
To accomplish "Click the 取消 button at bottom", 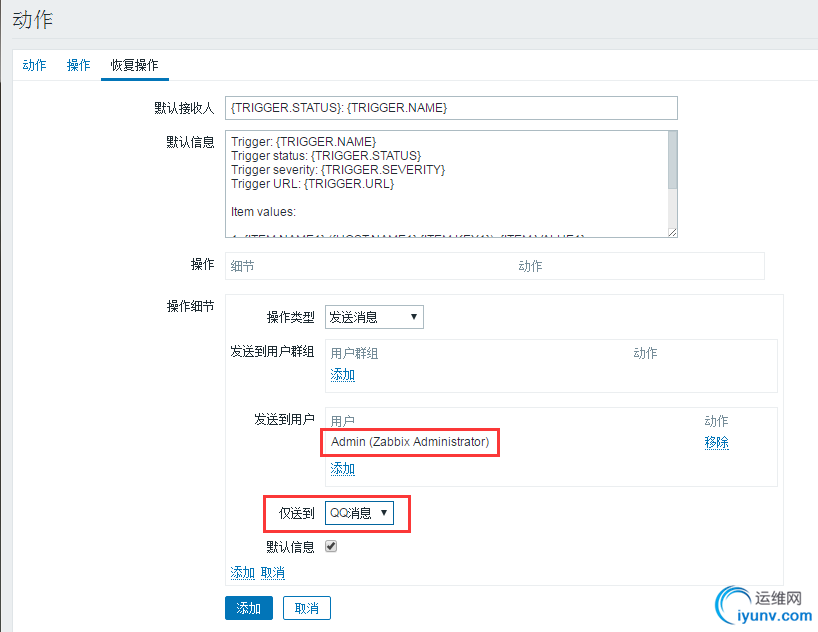I will 307,608.
